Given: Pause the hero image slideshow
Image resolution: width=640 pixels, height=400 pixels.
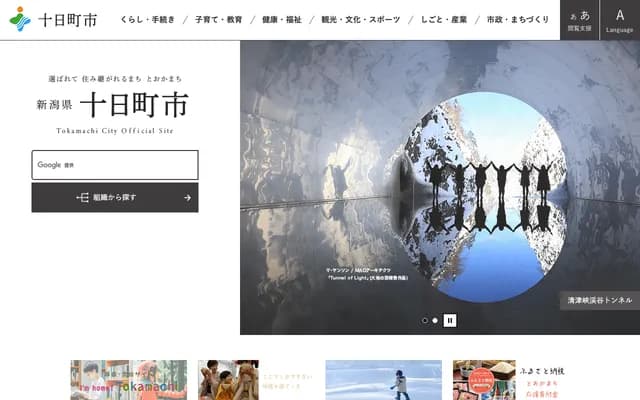Looking at the screenshot, I should [x=450, y=320].
